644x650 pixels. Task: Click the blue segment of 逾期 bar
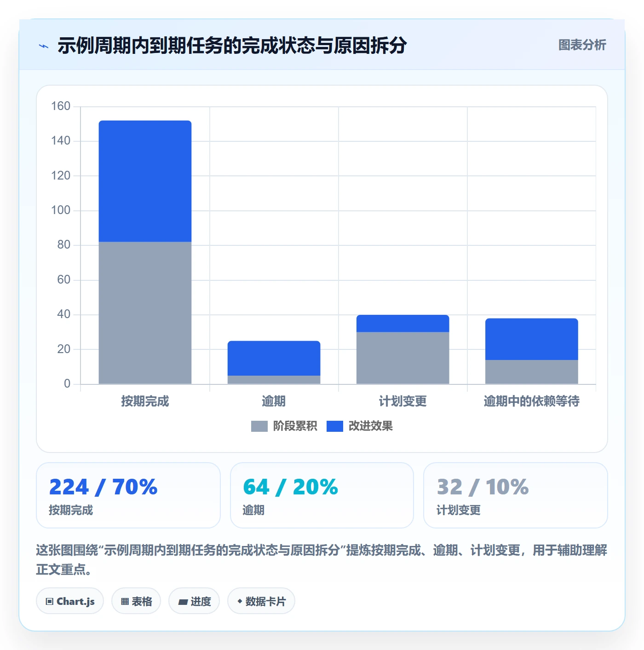(x=274, y=358)
